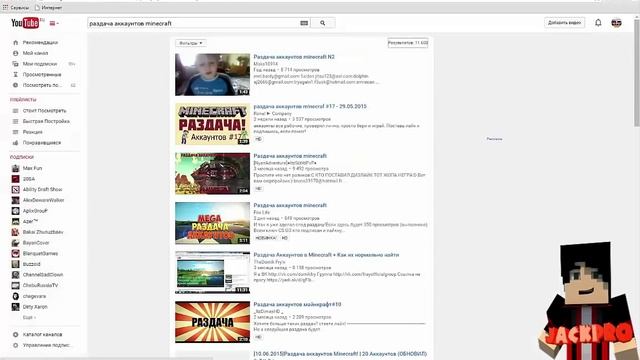The height and width of the screenshot is (360, 640).
Task: Open the 208A channel icon
Action: click(16, 179)
